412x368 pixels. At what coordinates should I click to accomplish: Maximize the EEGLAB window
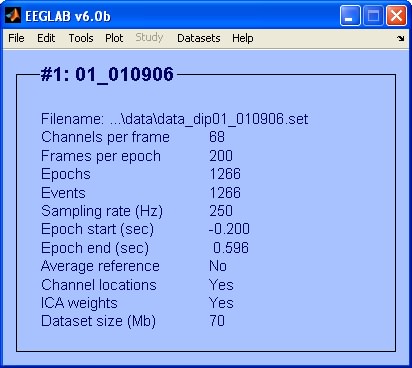tap(373, 16)
